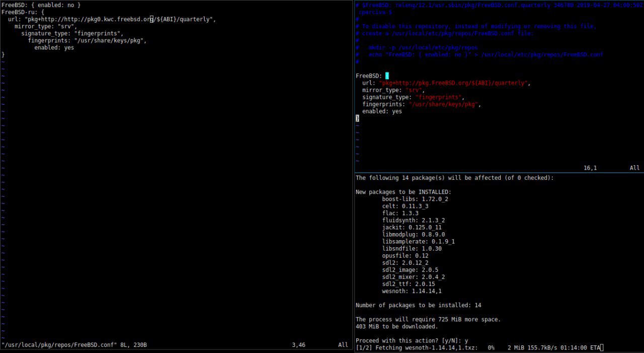Click the 'FreeBSD: {' line in the right pane
The width and height of the screenshot is (644, 353).
point(372,76)
